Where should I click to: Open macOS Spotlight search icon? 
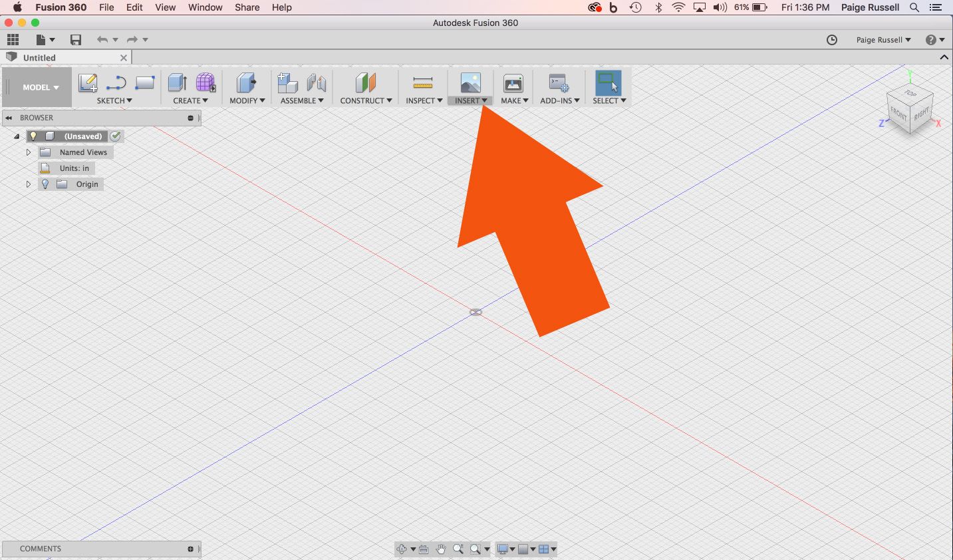(914, 7)
